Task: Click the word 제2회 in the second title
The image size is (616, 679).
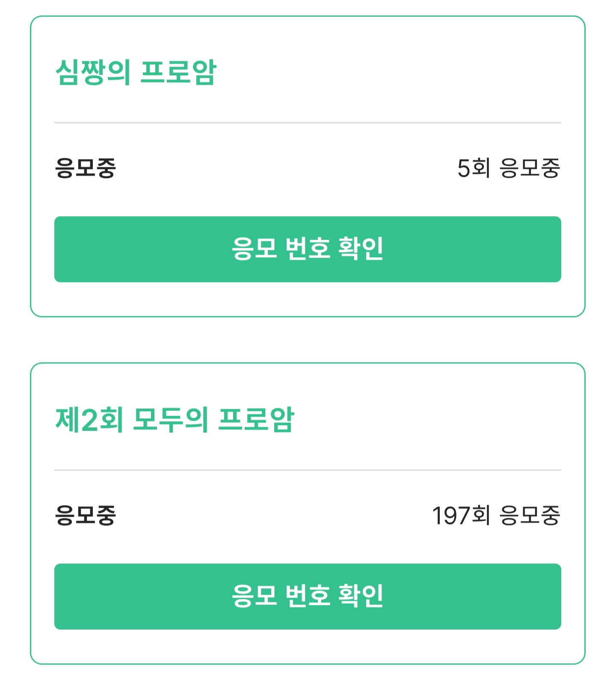Action: coord(89,420)
